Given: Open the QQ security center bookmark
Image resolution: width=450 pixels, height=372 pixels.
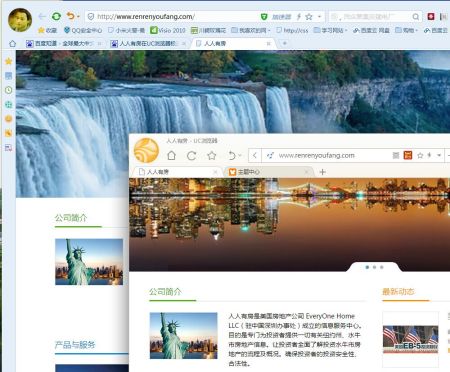Looking at the screenshot, I should pyautogui.click(x=83, y=30).
